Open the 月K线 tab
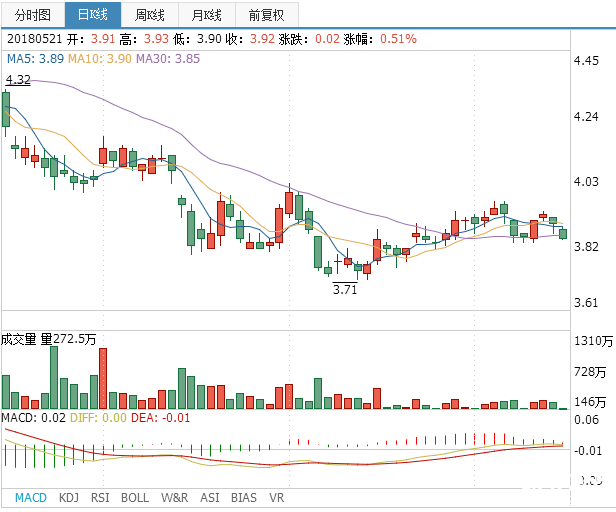Viewport: 616px width, 512px height. 207,15
